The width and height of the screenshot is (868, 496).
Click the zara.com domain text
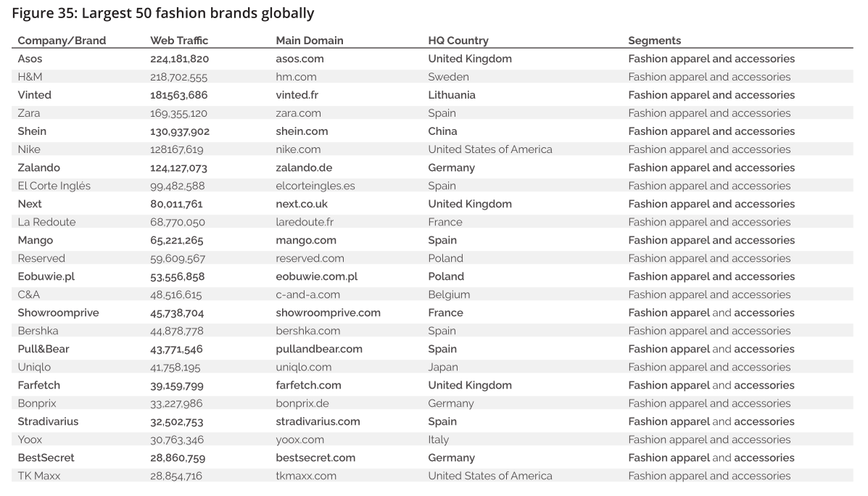(x=298, y=113)
